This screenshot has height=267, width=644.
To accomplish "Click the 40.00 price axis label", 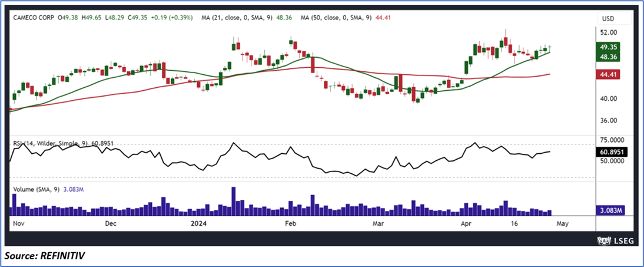I will pyautogui.click(x=609, y=99).
